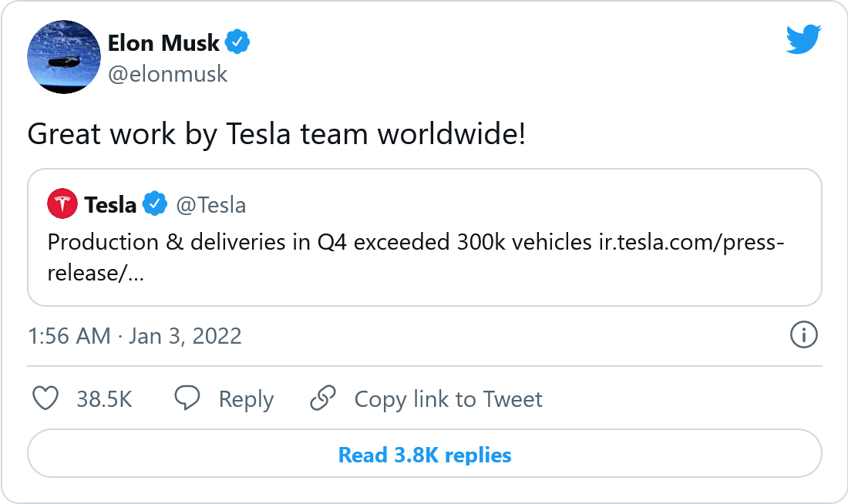Click the reply speech bubble icon
Screen dimensions: 848x504
click(x=187, y=398)
